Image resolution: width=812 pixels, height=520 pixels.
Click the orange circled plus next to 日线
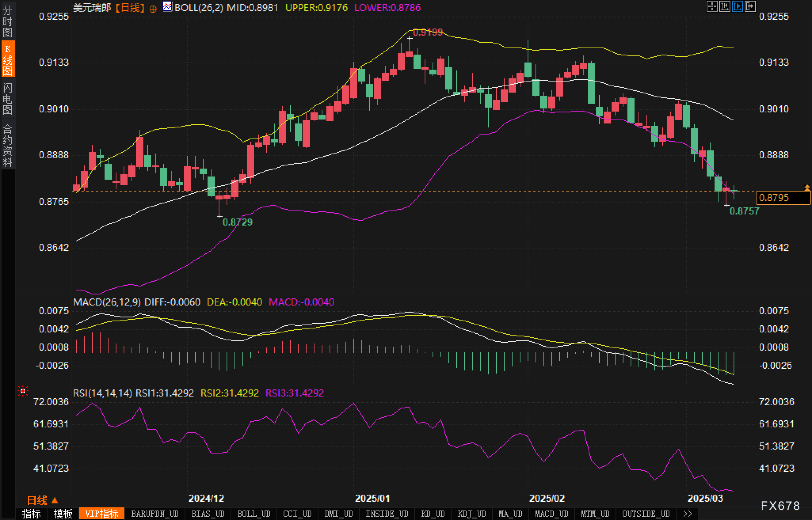153,9
